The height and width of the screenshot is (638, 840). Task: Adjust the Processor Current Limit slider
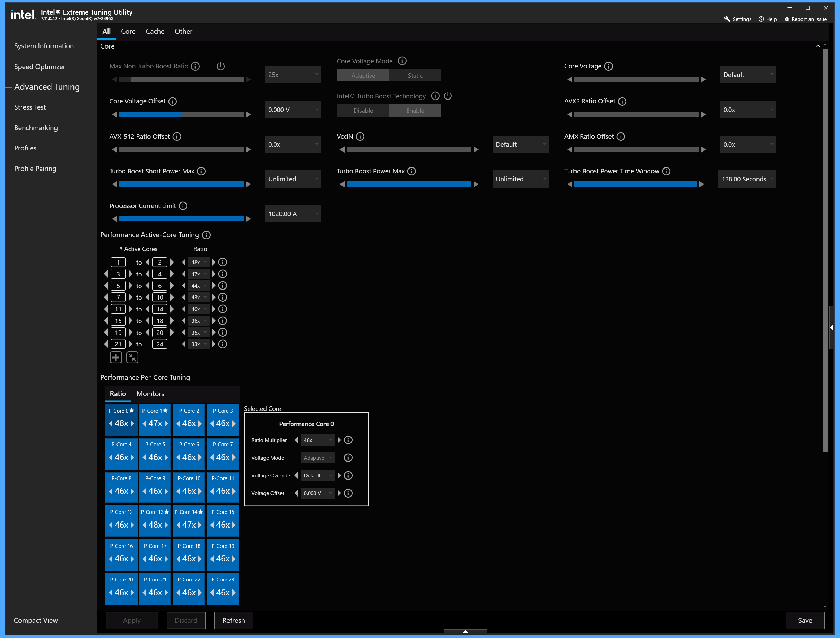pos(181,219)
